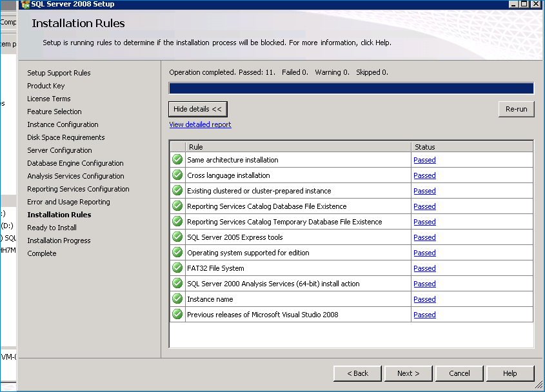Click the Status column header
The width and height of the screenshot is (545, 392).
tap(472, 147)
